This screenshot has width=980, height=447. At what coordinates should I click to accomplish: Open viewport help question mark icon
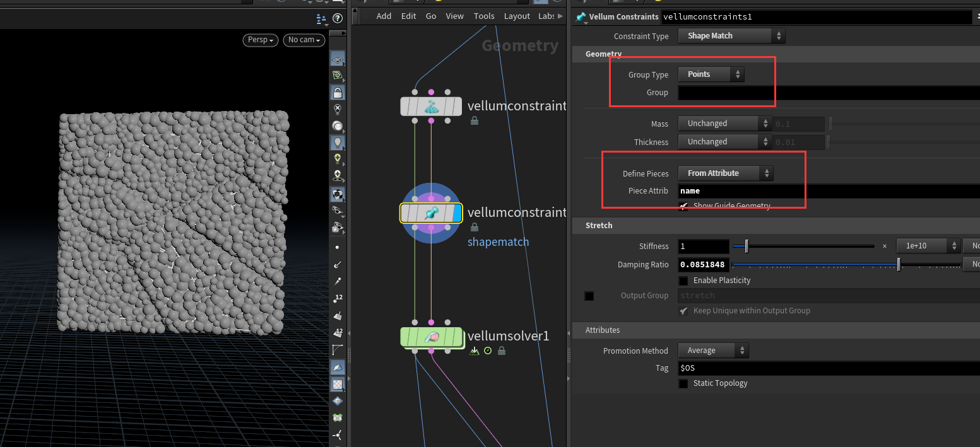coord(338,19)
